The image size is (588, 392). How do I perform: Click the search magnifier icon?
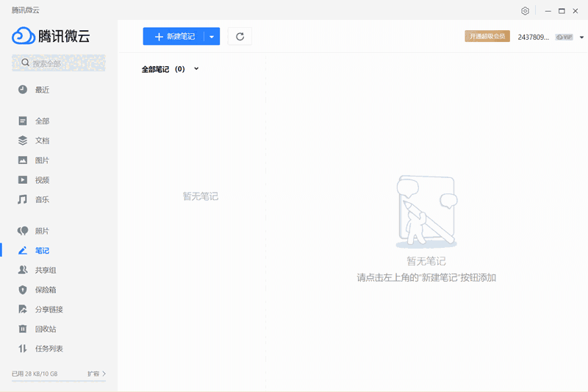coord(25,63)
